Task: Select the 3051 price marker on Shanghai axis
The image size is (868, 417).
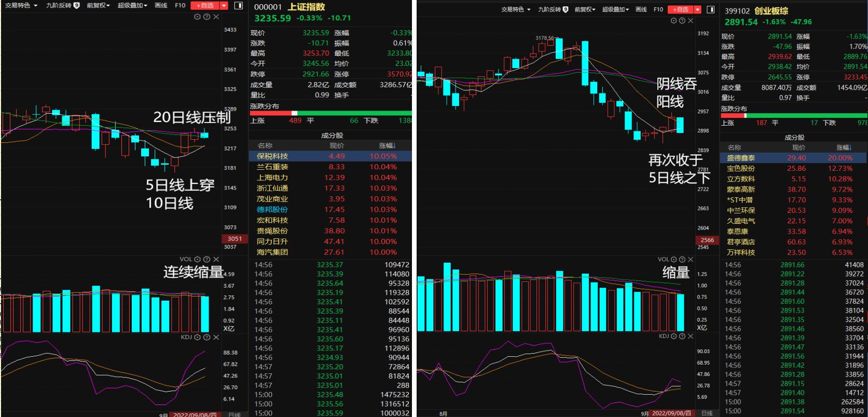Action: (235, 239)
